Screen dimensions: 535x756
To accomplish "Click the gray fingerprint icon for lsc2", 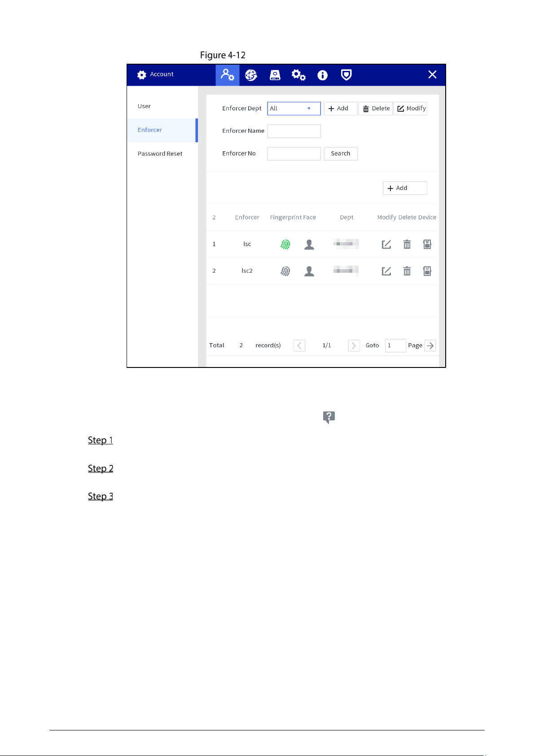I will 285,271.
